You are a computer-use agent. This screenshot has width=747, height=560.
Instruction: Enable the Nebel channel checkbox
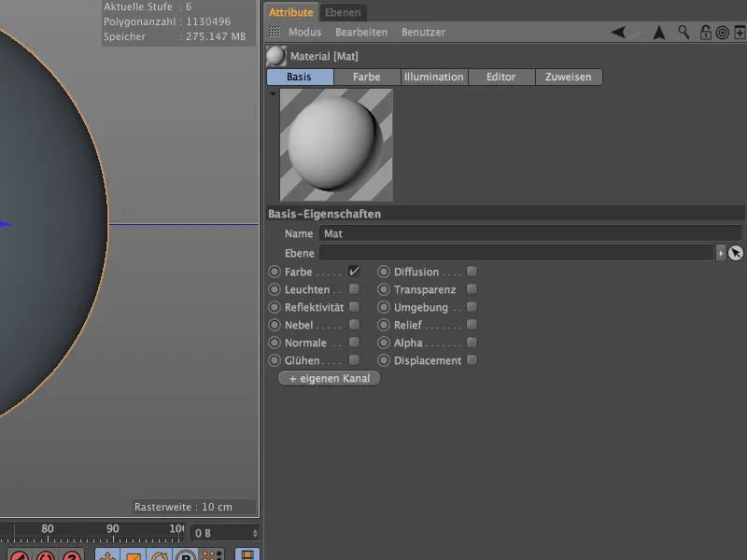coord(354,325)
